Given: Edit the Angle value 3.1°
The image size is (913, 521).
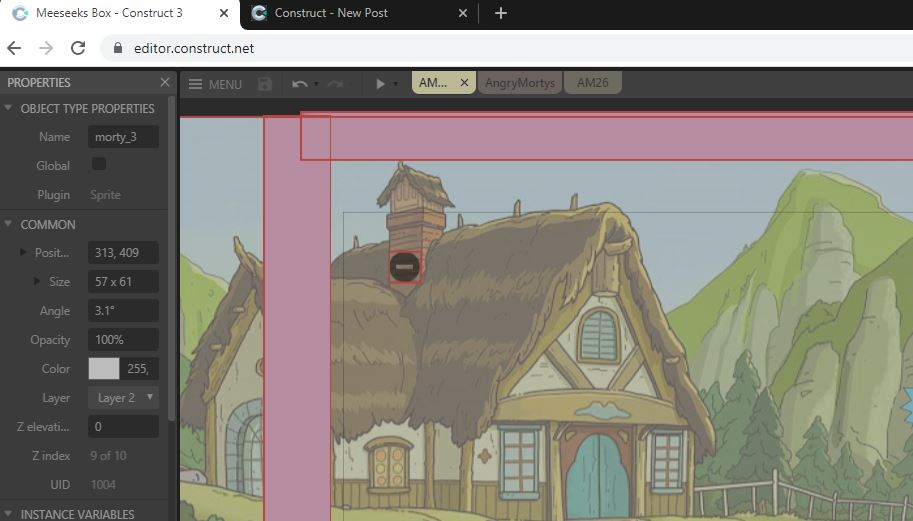Looking at the screenshot, I should [123, 311].
